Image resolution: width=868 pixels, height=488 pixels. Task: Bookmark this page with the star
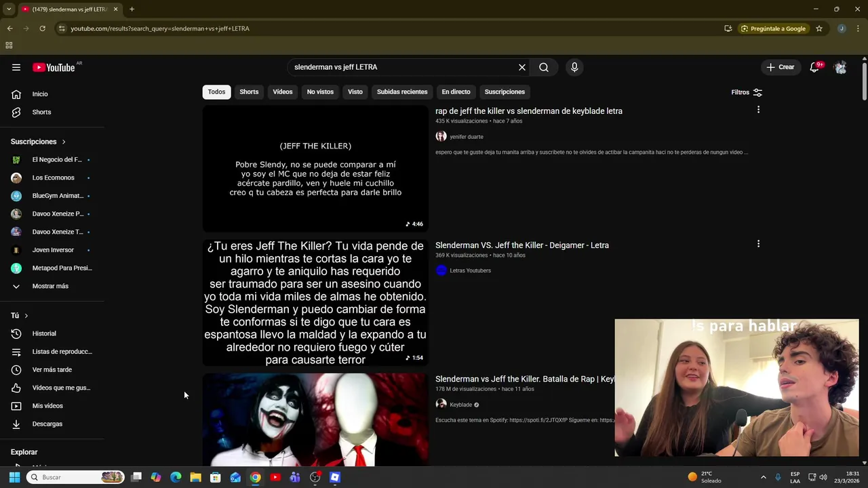pos(819,28)
